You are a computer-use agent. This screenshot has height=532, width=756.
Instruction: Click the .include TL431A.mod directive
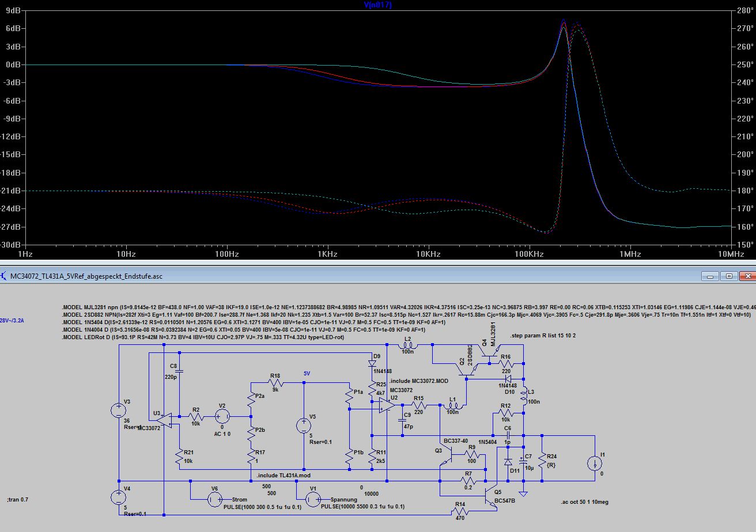click(x=283, y=476)
